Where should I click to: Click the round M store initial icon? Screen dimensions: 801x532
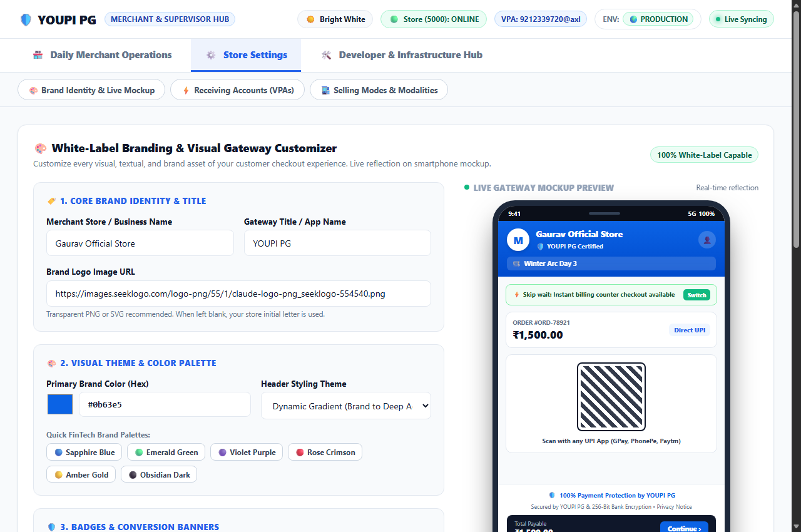coord(518,240)
